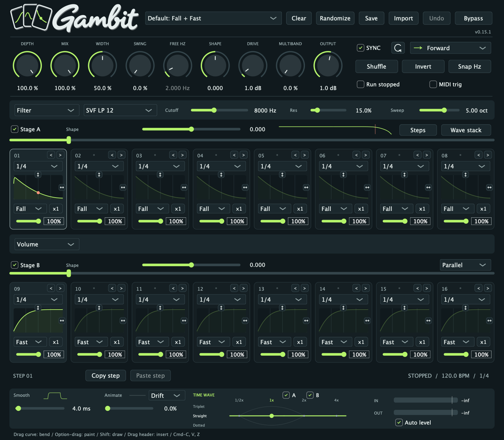This screenshot has width=504, height=440.
Task: Click next arrow on step 14
Action: click(366, 288)
